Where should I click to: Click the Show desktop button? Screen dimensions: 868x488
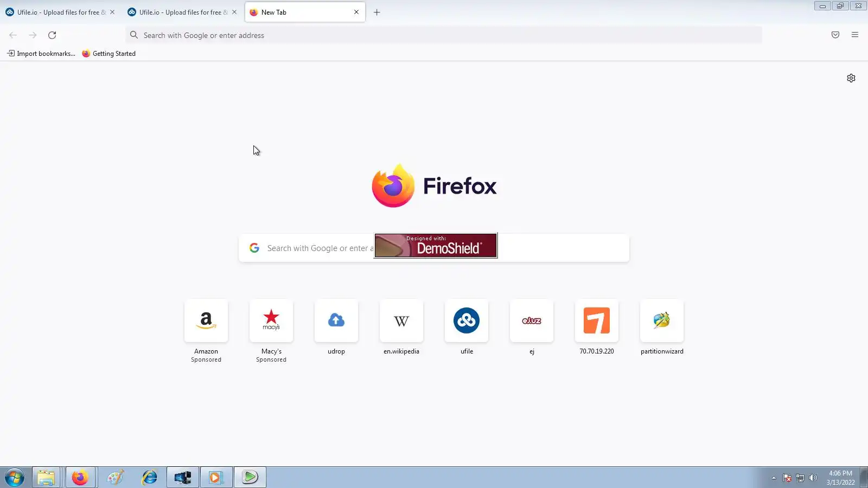[864, 478]
